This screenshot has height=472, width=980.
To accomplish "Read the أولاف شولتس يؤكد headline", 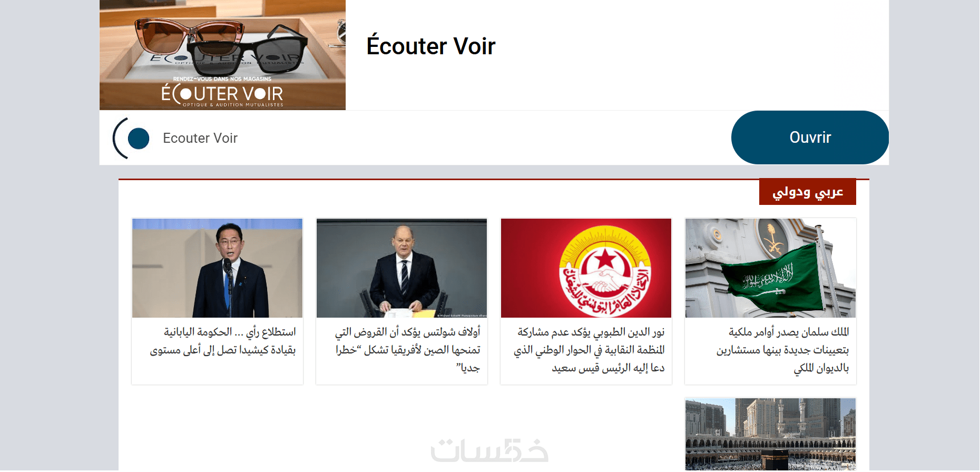I will coord(408,350).
